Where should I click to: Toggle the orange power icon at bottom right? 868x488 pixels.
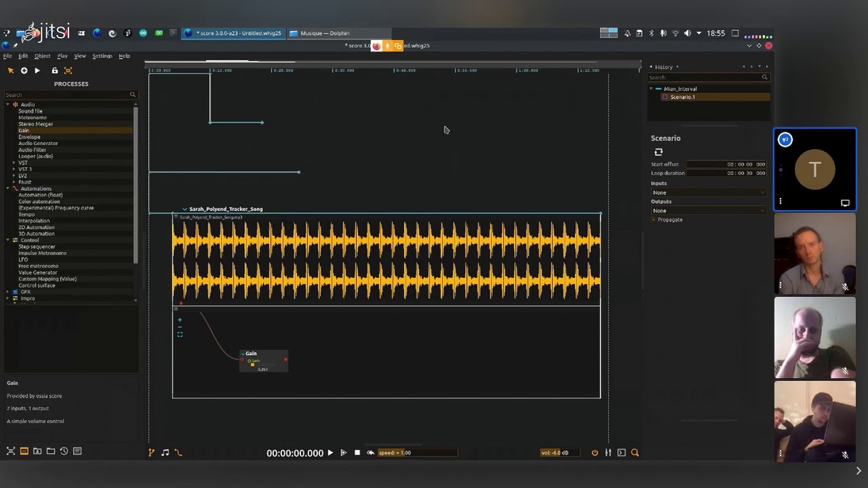point(595,453)
